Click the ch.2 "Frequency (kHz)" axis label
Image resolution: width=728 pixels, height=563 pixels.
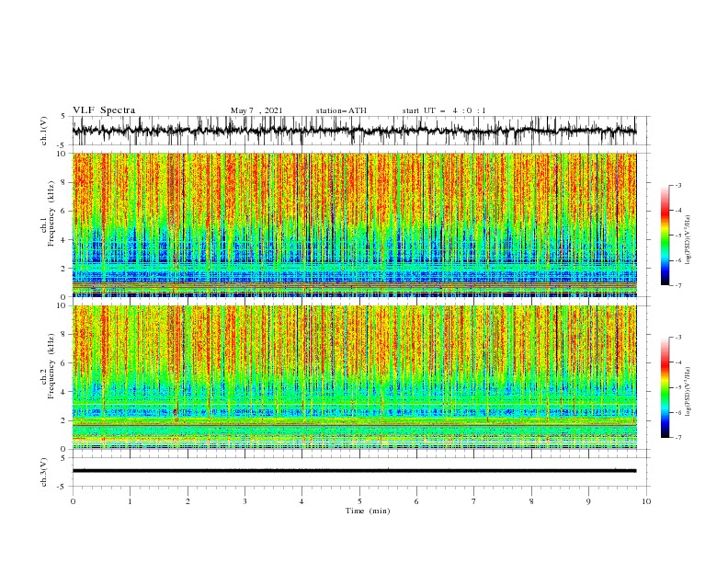tap(51, 366)
